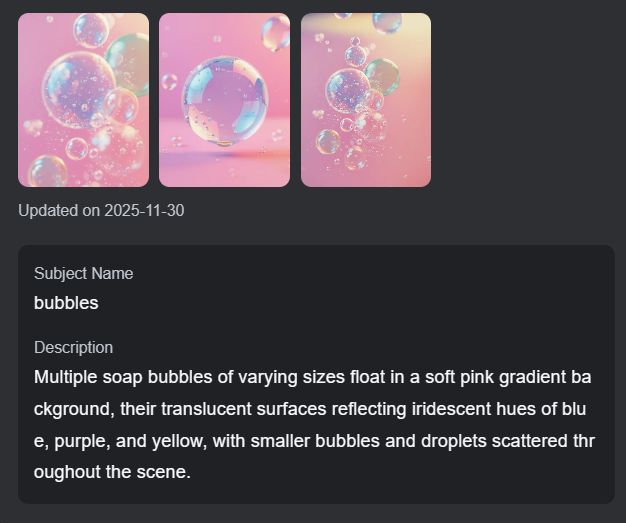Viewport: 626px width, 523px height.
Task: Click the word "Multiple" starting the description
Action: click(x=66, y=378)
